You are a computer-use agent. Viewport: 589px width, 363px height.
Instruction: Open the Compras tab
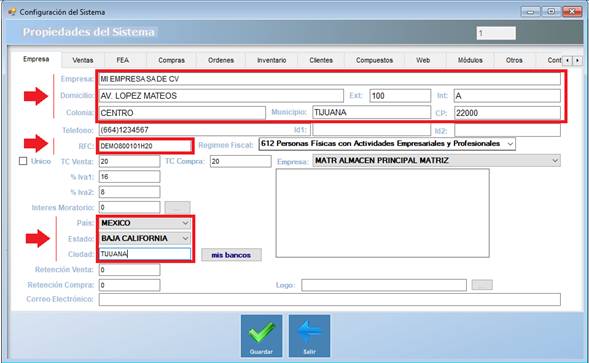(171, 60)
